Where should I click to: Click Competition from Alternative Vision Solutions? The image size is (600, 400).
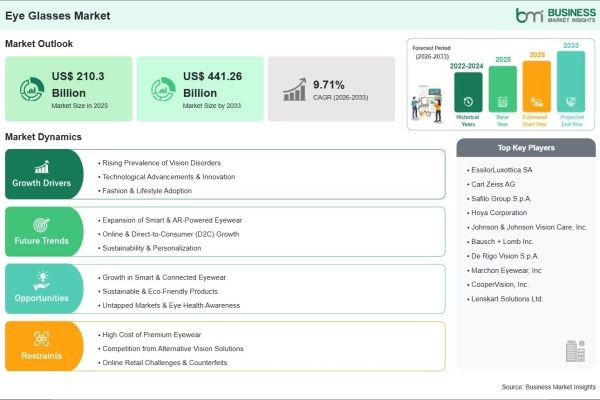click(173, 349)
